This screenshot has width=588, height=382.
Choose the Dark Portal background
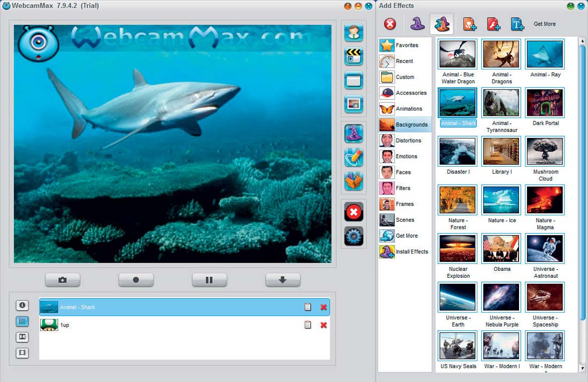point(545,103)
